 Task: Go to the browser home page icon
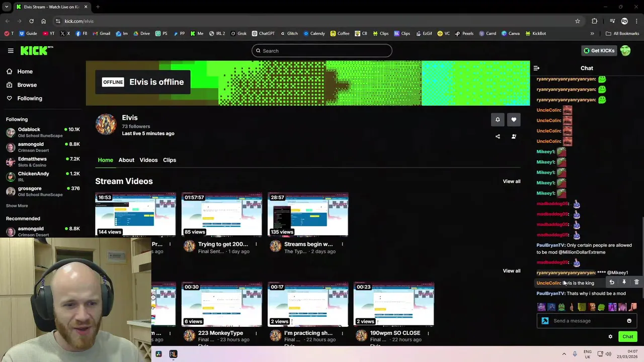point(43,21)
